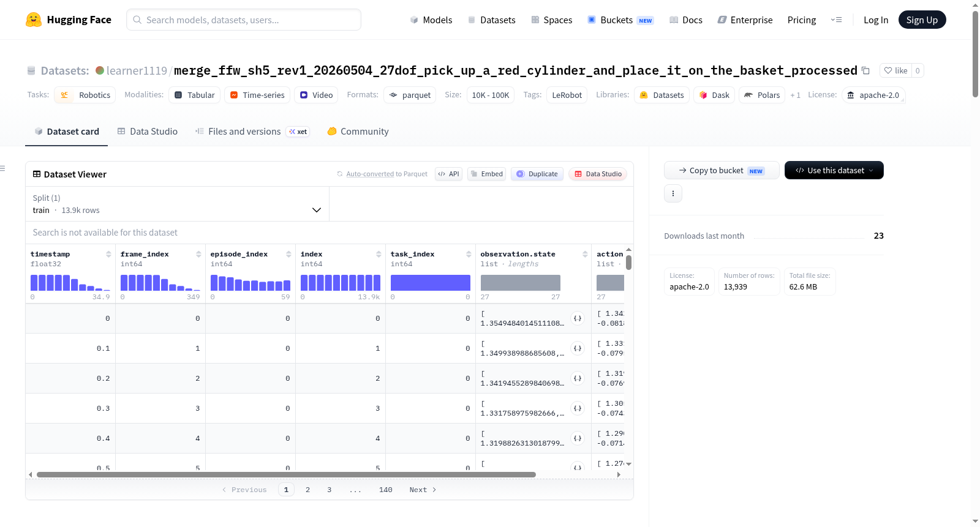Sort by the observation.state column arrows
The image size is (980, 527).
(585, 254)
